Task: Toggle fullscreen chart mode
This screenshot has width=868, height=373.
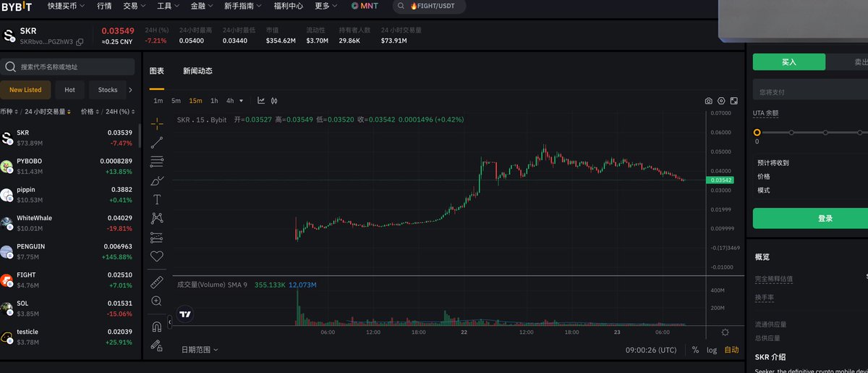Action: click(x=733, y=101)
